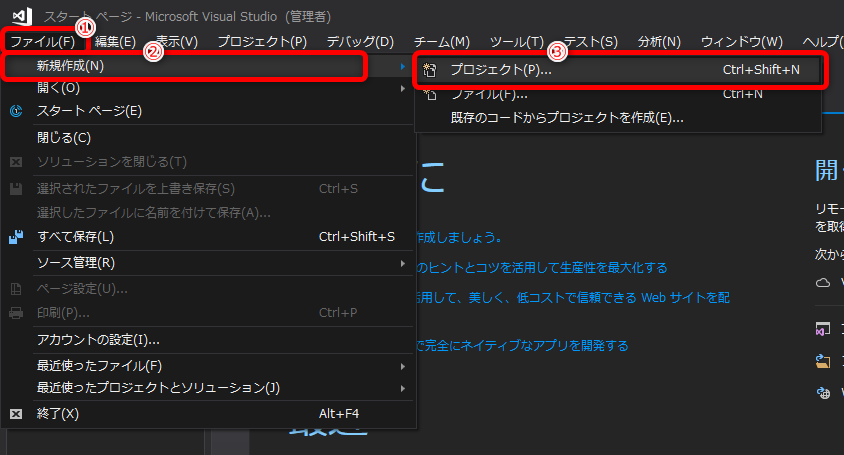The width and height of the screenshot is (844, 455).
Task: Click the Visual Studio logo icon
Action: tap(22, 17)
